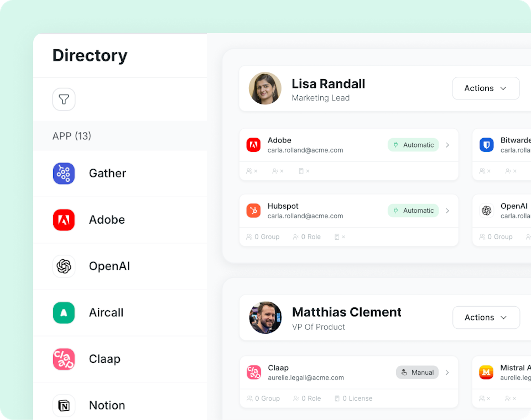
Task: Click Lisa Randall's profile photo
Action: point(265,88)
